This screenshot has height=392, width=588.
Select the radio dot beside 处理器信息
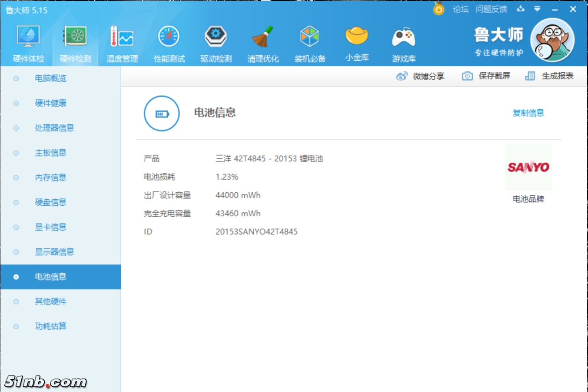click(16, 127)
